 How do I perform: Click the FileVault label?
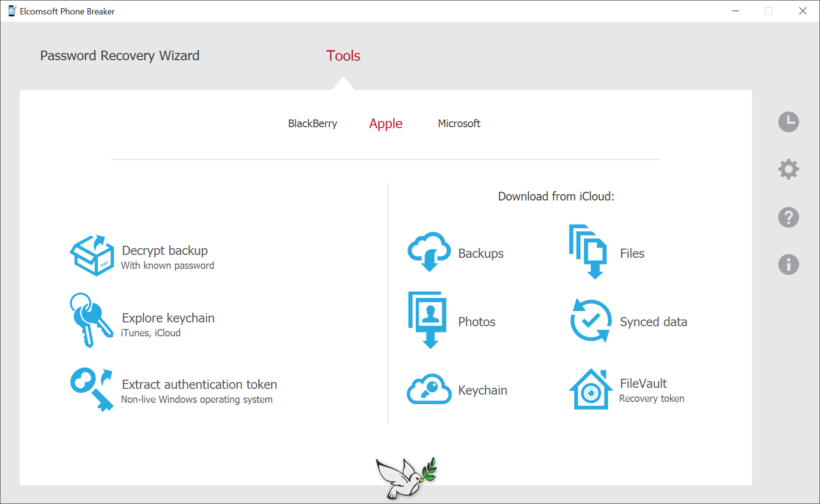click(644, 384)
